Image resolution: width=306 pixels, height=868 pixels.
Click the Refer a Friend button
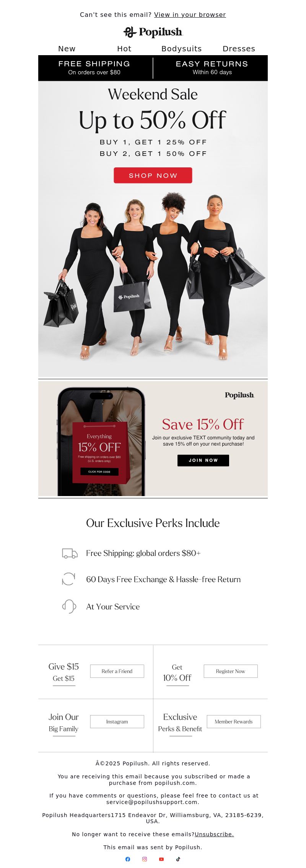pyautogui.click(x=117, y=671)
